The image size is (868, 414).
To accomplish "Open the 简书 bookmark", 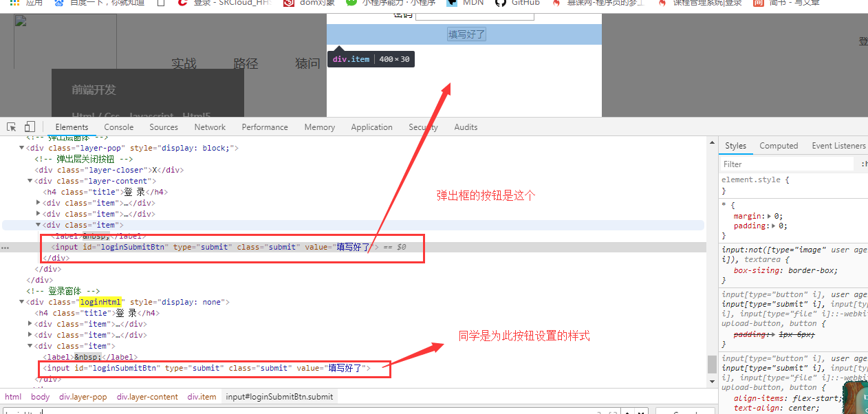I will [787, 3].
